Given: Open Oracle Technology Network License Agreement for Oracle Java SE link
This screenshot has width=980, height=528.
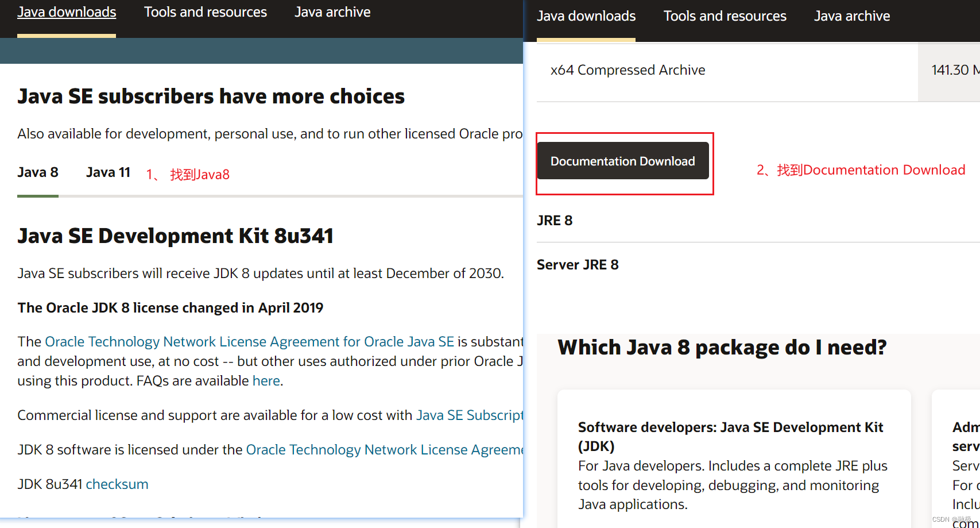Looking at the screenshot, I should click(249, 342).
